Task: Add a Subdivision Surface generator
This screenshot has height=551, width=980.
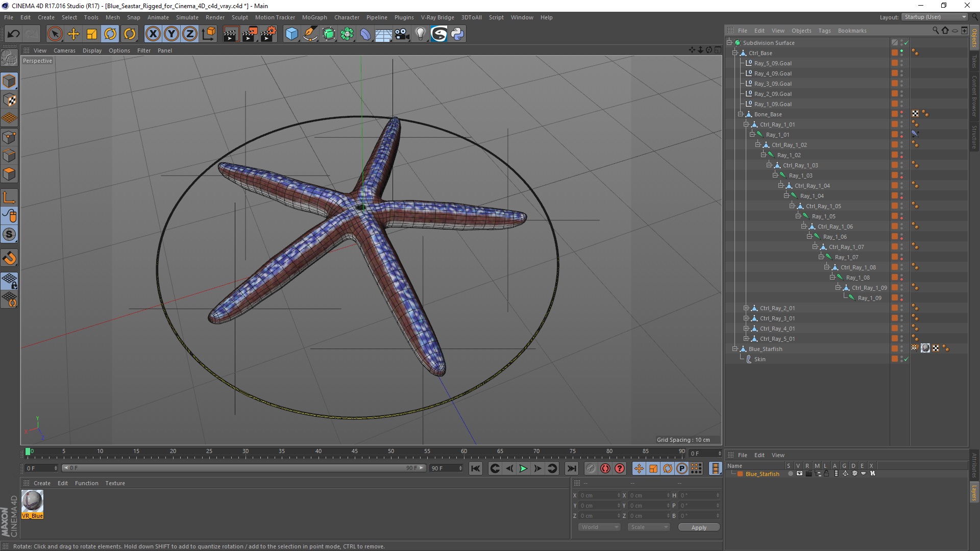Action: click(x=329, y=34)
